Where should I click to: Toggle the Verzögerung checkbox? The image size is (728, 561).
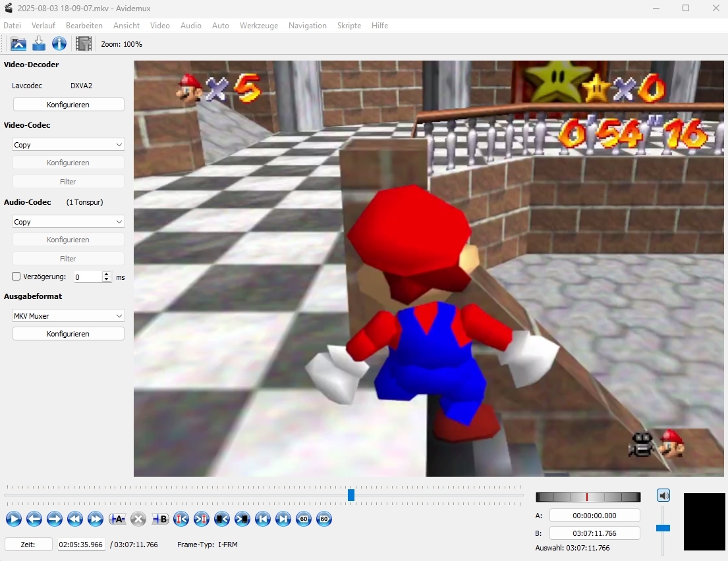pos(17,277)
